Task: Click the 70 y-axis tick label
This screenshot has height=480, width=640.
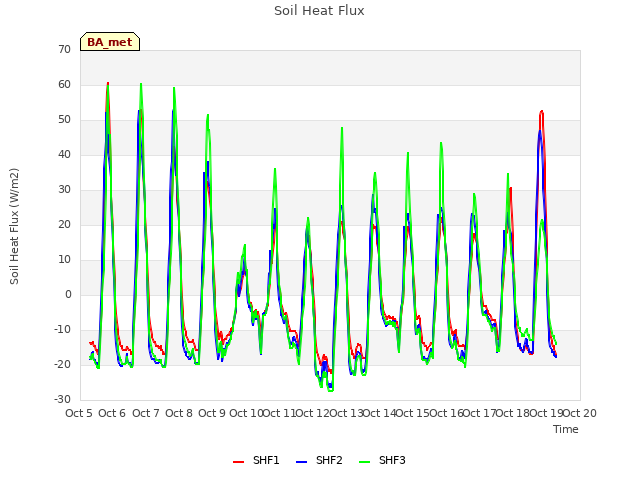Action: pos(64,49)
